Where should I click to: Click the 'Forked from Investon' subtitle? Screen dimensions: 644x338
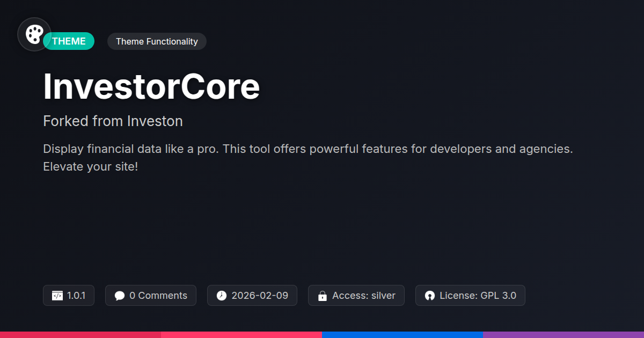(x=113, y=121)
